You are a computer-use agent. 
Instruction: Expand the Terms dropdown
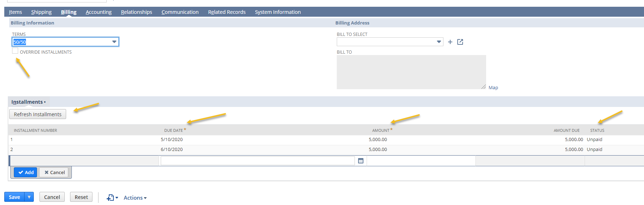tap(114, 42)
